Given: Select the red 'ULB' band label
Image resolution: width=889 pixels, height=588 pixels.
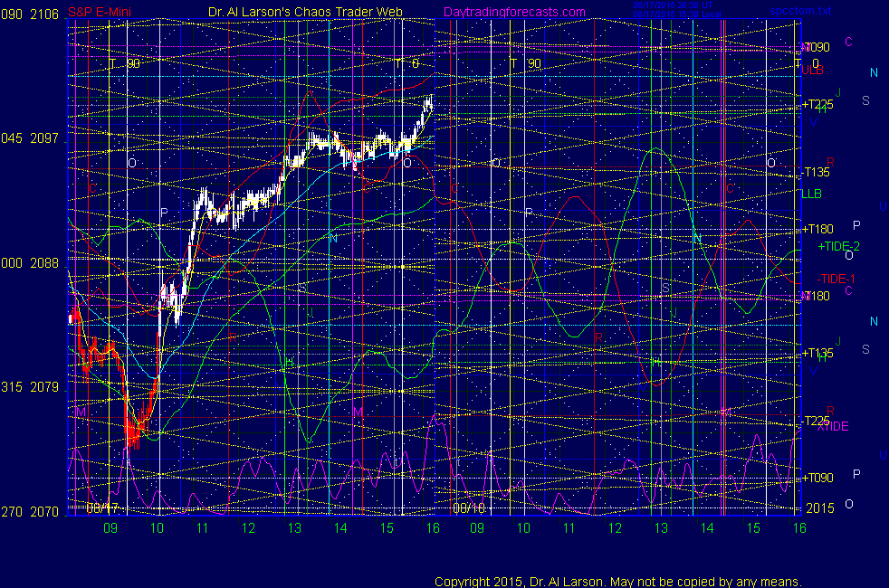Looking at the screenshot, I should click(x=812, y=71).
